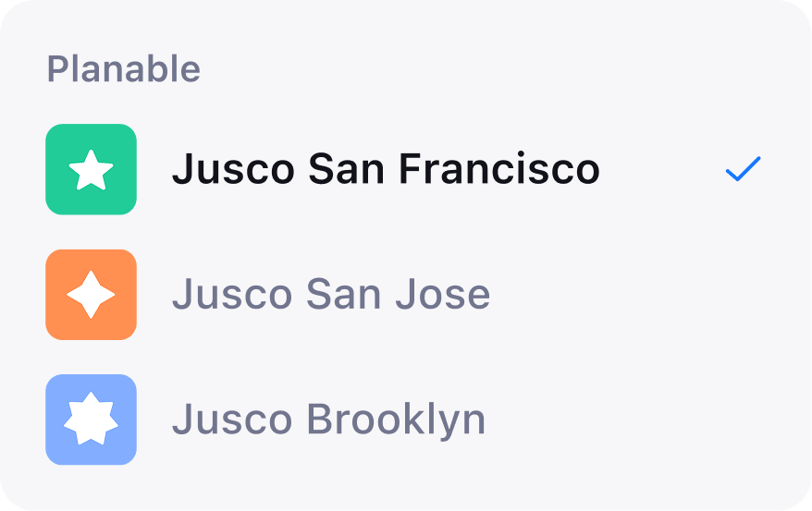Select the Jusco San Francisco workspace entry
Viewport: 812px width, 511px height.
[x=406, y=169]
